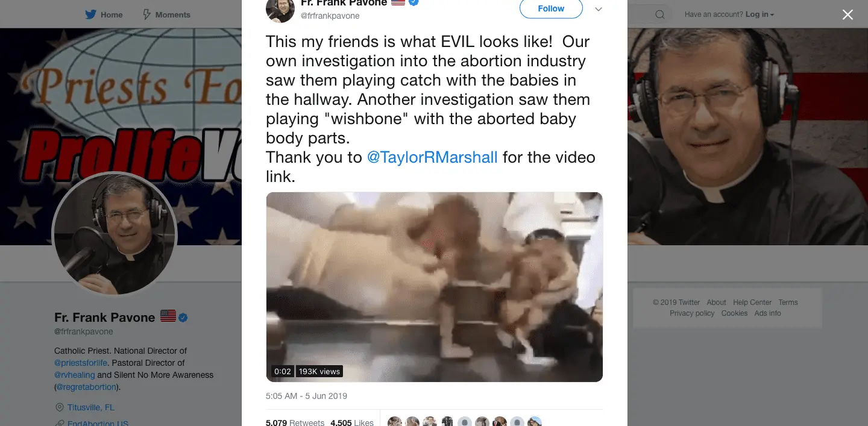The height and width of the screenshot is (426, 868).
Task: Close the tweet overlay with the X
Action: point(848,15)
